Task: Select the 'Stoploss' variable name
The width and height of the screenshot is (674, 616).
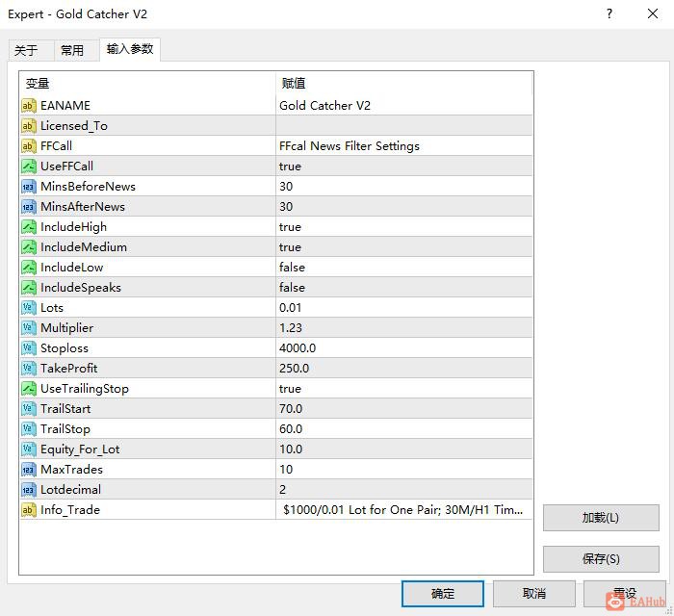Action: tap(65, 348)
